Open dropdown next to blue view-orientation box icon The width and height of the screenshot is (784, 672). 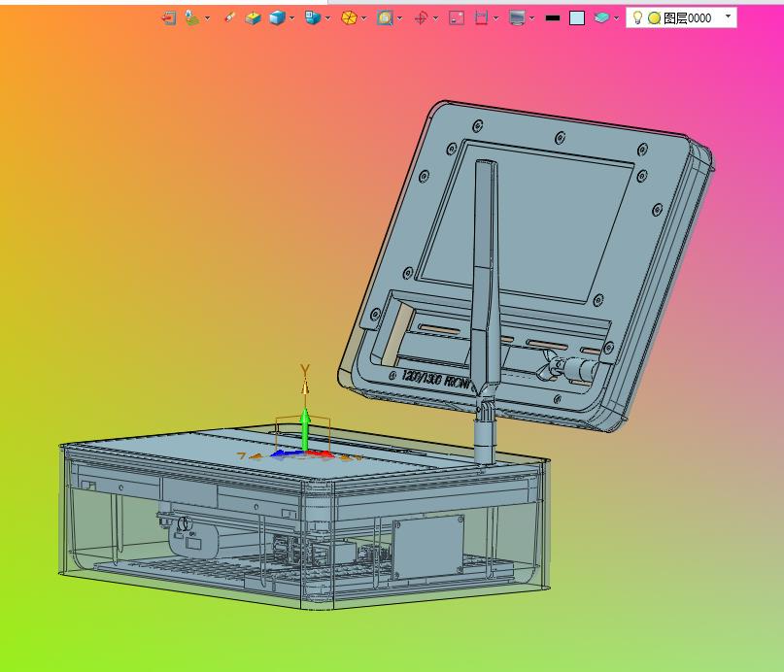click(x=328, y=18)
